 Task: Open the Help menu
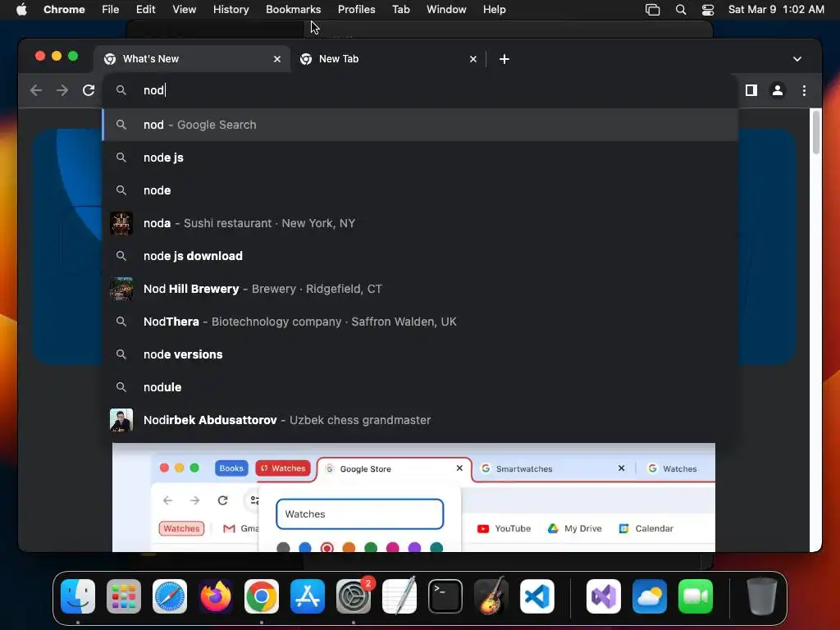coord(494,9)
